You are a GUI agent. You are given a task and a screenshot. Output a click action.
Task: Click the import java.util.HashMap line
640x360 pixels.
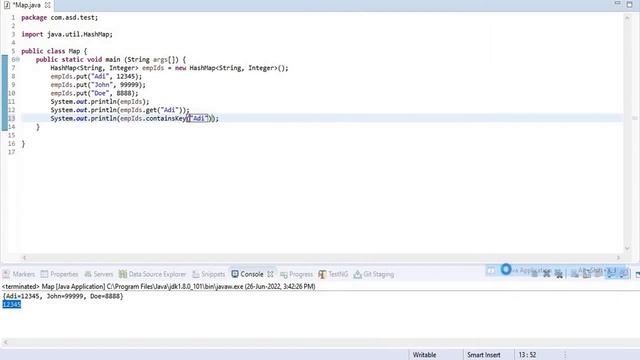click(67, 34)
